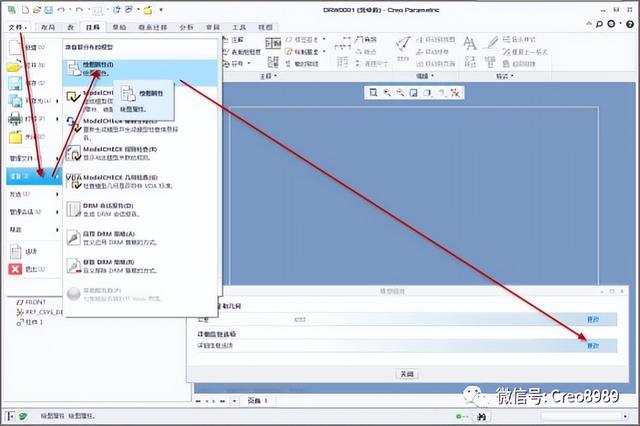Click the 显示样式 tool in ribbon
Screen dimensions: 640x426
519,40
